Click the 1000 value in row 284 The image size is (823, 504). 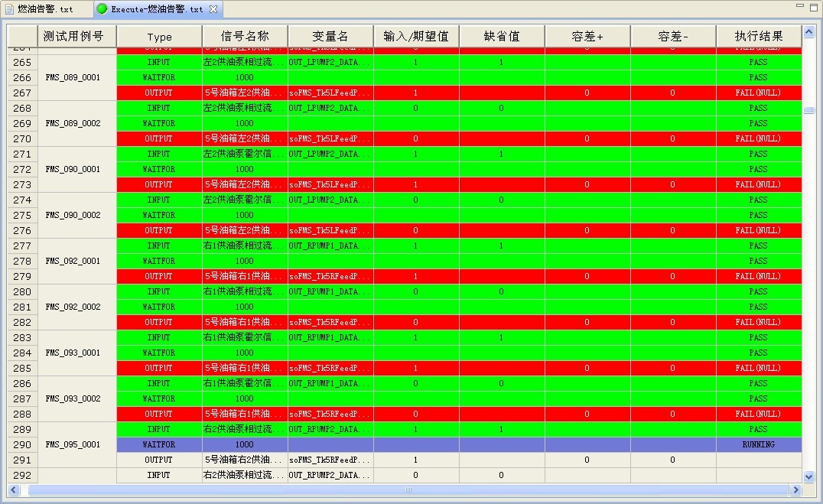click(x=245, y=353)
